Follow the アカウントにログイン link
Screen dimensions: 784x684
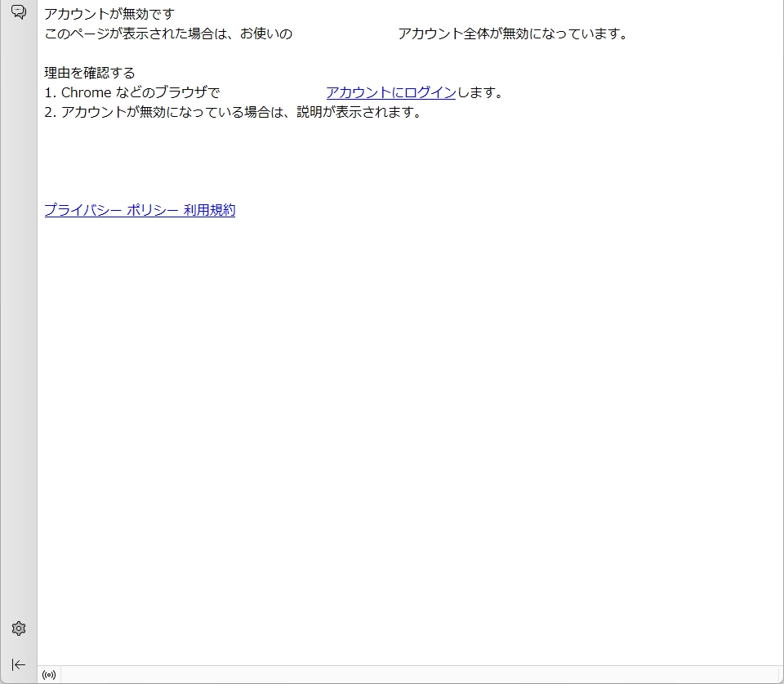click(390, 92)
